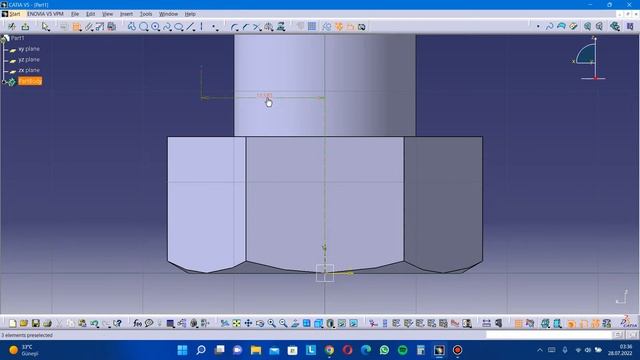
Task: Expand the PartBody tree node
Action: [4, 82]
